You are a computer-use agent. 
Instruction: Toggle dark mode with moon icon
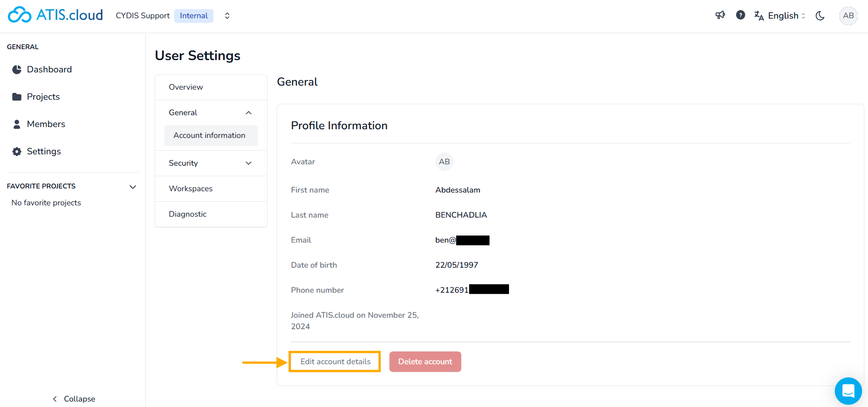tap(820, 15)
